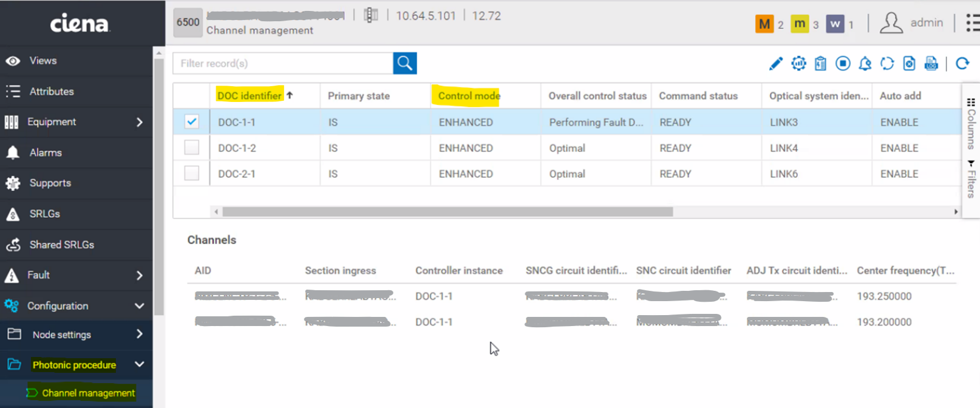The height and width of the screenshot is (408, 980).
Task: Click the bell alarm icon in toolbar
Action: tap(865, 64)
